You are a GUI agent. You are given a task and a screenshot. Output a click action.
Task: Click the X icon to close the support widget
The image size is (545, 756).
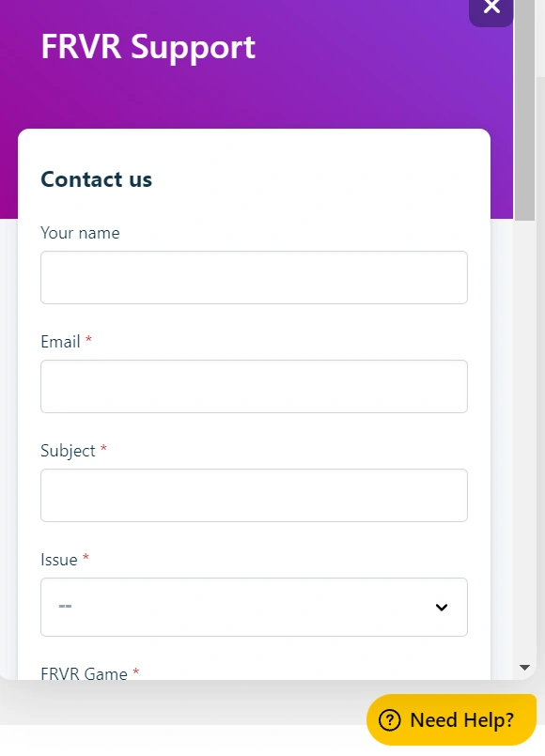tap(490, 8)
